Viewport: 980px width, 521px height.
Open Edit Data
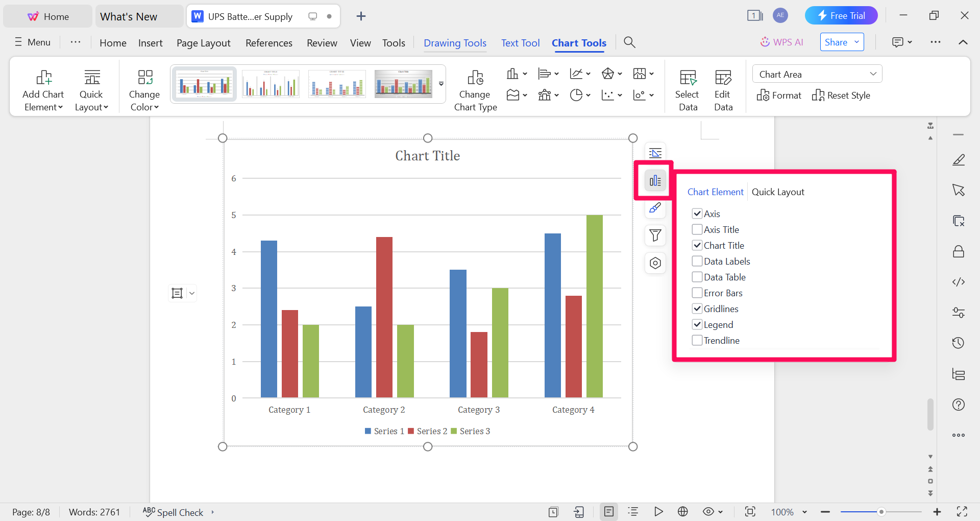click(723, 87)
